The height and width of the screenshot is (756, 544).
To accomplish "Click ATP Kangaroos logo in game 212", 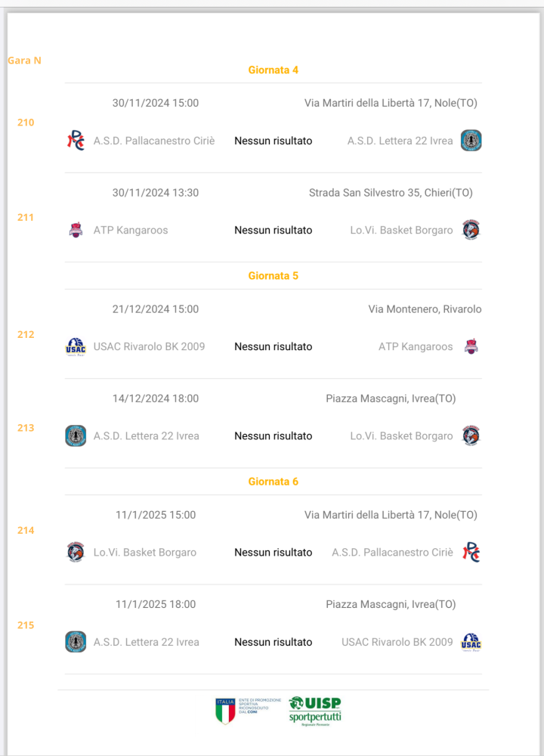I will click(471, 346).
